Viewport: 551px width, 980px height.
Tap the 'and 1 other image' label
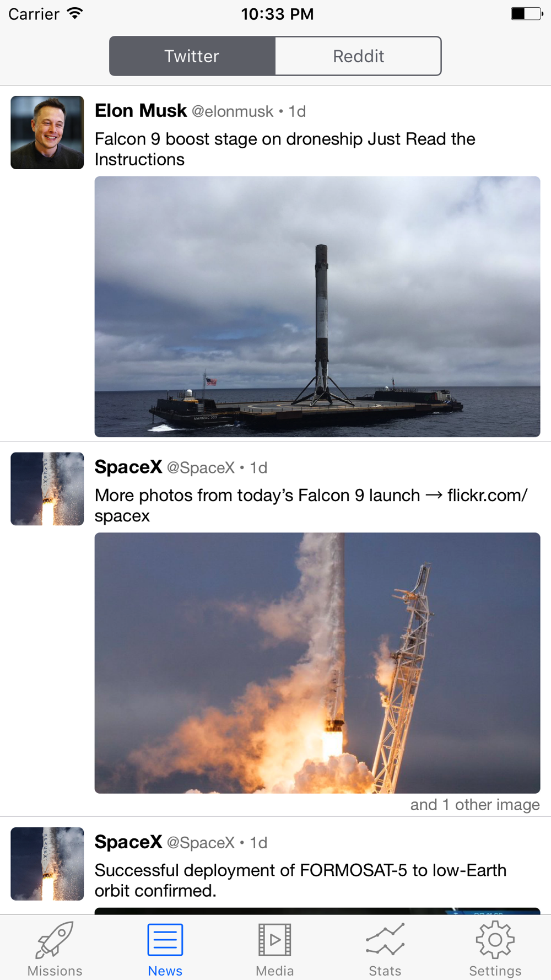[x=475, y=805]
